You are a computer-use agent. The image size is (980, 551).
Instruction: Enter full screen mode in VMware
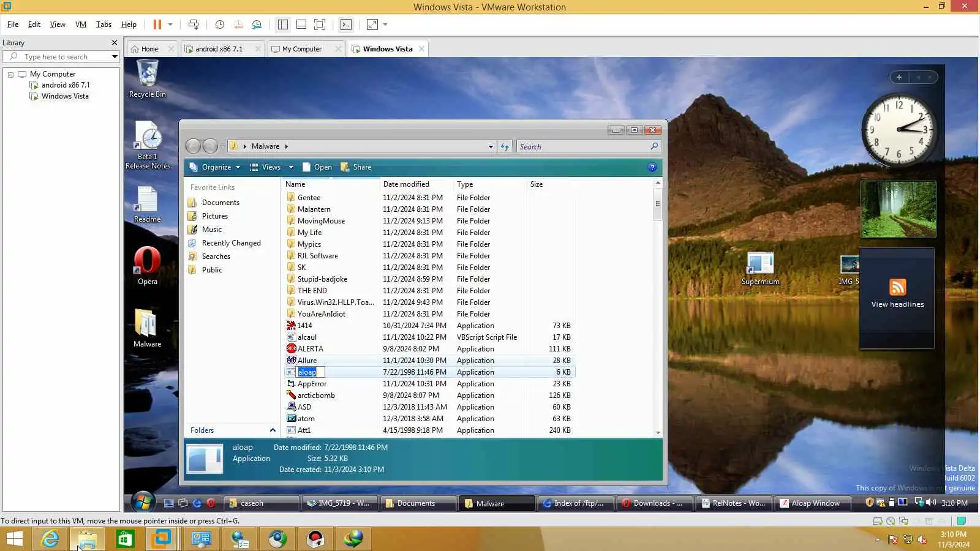[x=320, y=24]
